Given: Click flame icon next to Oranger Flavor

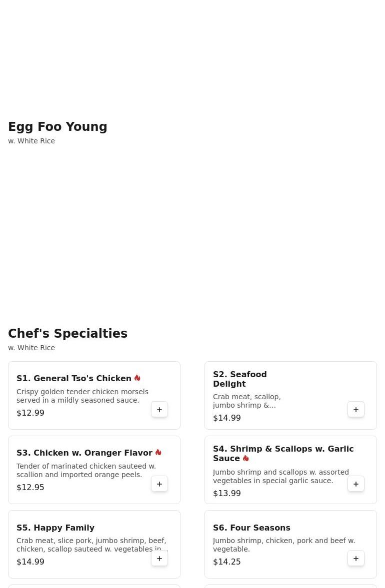Looking at the screenshot, I should 158,453.
